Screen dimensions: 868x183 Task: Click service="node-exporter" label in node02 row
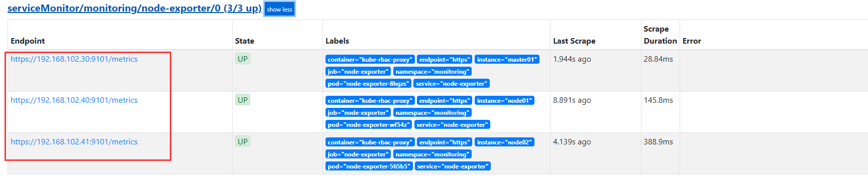pyautogui.click(x=453, y=166)
